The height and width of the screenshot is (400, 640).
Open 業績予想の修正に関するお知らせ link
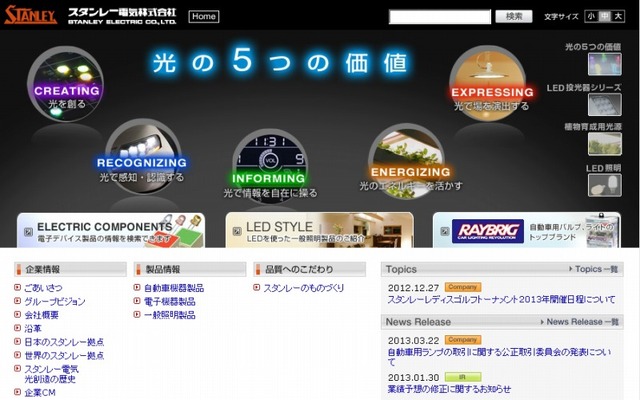click(x=449, y=389)
